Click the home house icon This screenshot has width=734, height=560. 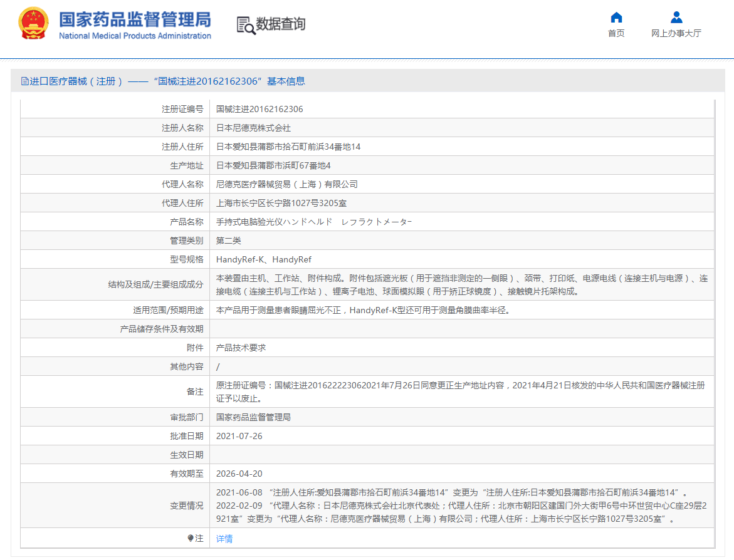click(x=616, y=18)
